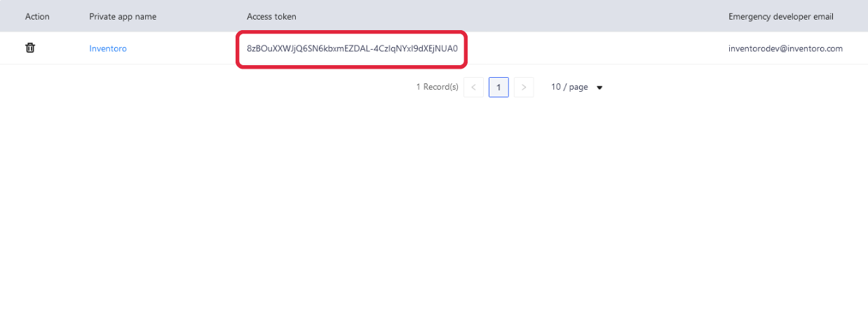868x330 pixels.
Task: Click the Action column header
Action: click(x=37, y=16)
